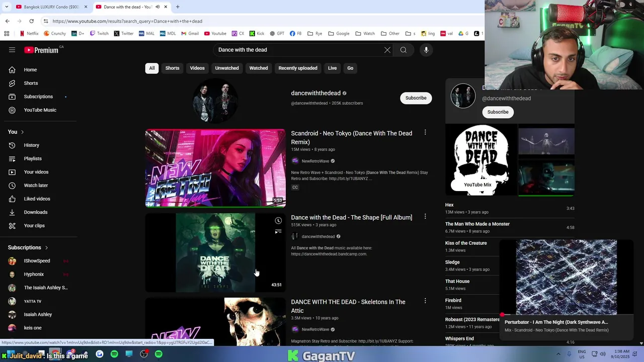Run search with the magnifier button
The width and height of the screenshot is (644, 362).
click(404, 50)
